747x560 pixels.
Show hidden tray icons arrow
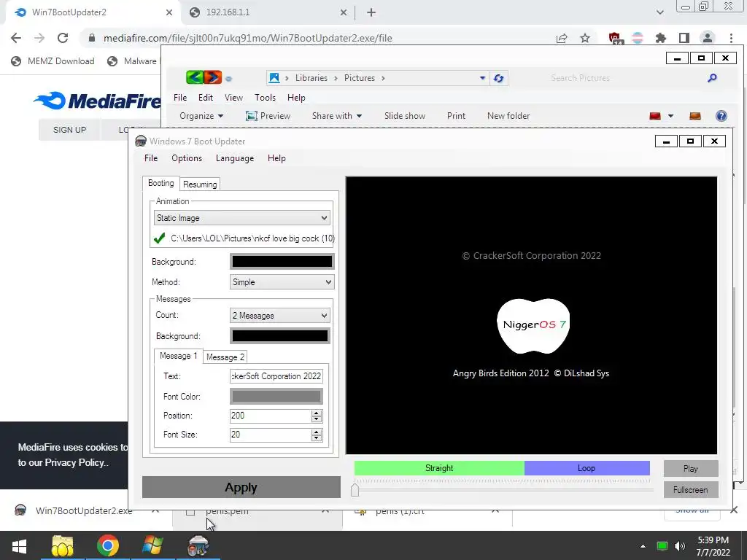coord(643,546)
